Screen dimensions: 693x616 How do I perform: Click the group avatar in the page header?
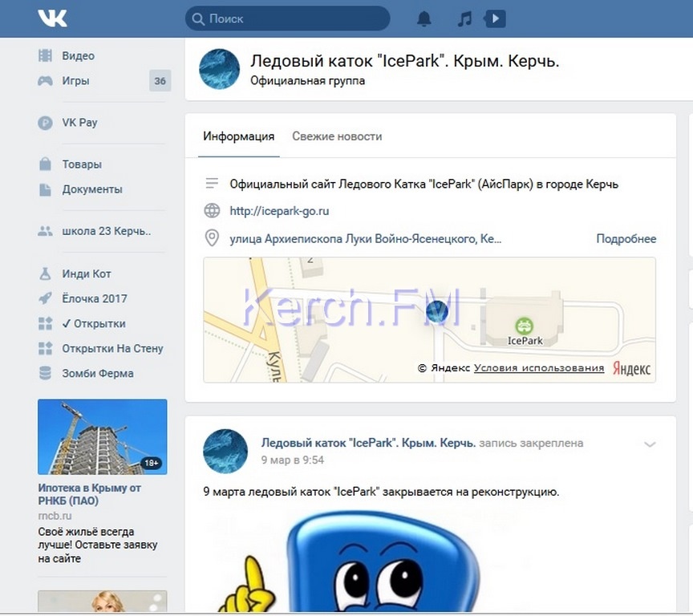[219, 68]
